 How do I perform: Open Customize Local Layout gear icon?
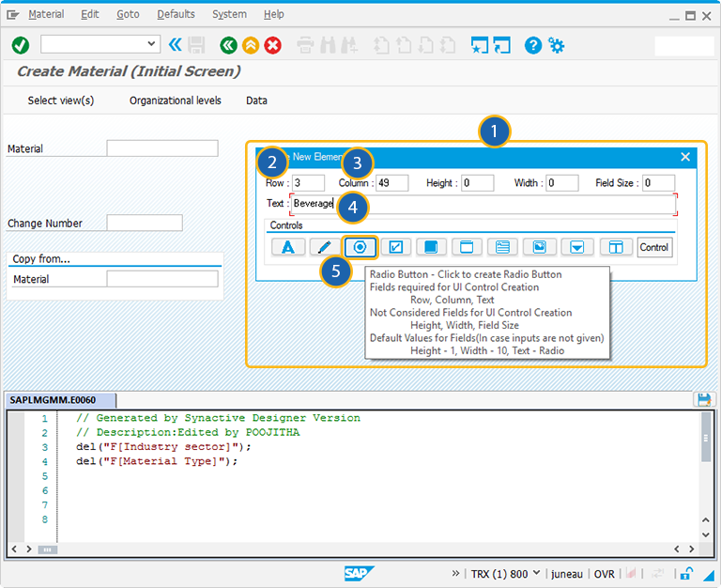pos(557,45)
